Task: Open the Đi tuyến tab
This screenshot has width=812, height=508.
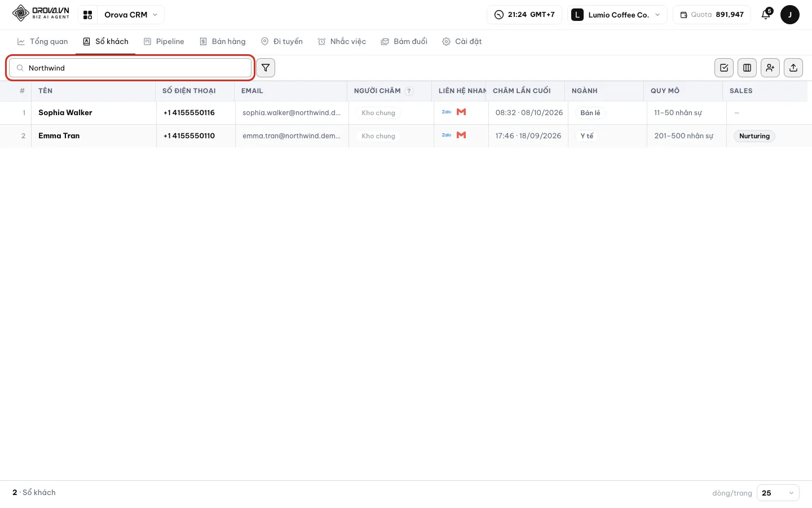Action: pyautogui.click(x=282, y=42)
